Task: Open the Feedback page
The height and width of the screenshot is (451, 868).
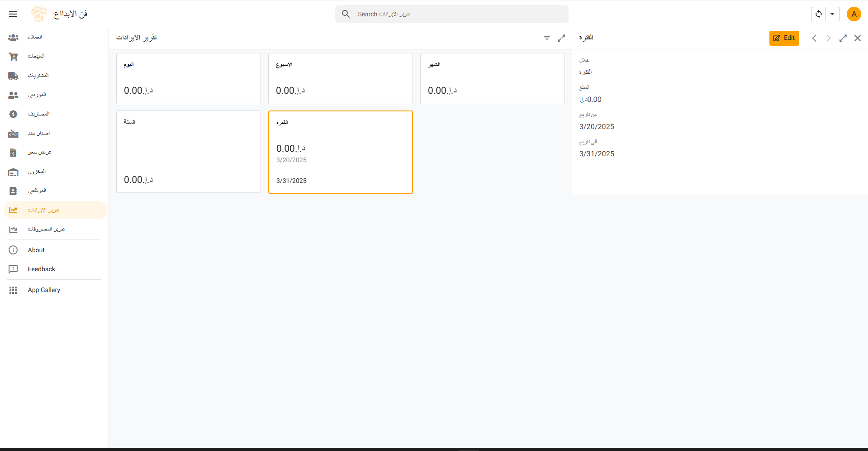Action: tap(41, 269)
